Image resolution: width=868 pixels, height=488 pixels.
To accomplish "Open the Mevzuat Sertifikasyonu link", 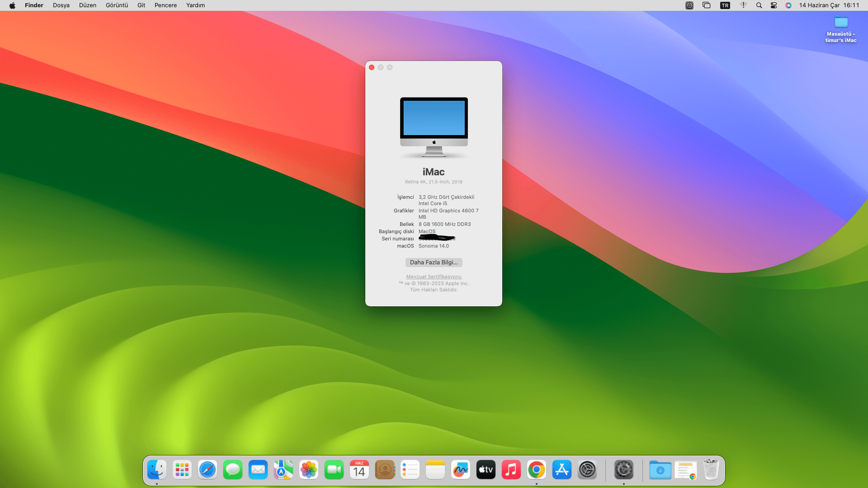I will [434, 277].
